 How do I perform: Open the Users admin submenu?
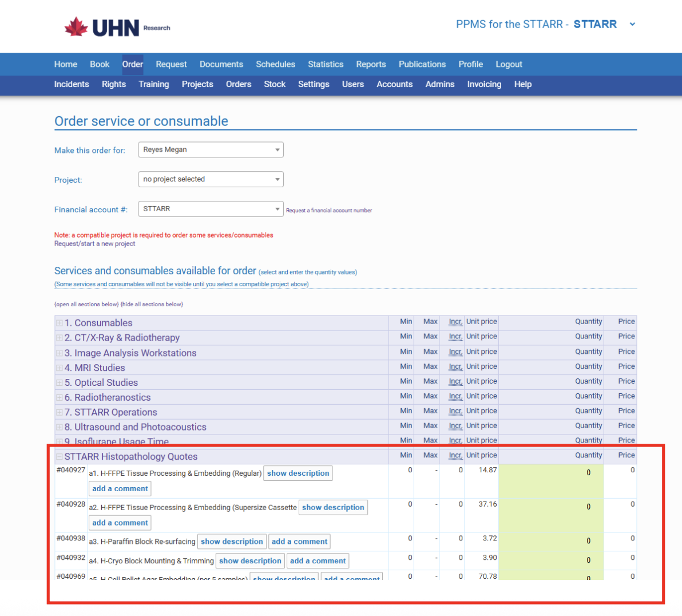353,85
